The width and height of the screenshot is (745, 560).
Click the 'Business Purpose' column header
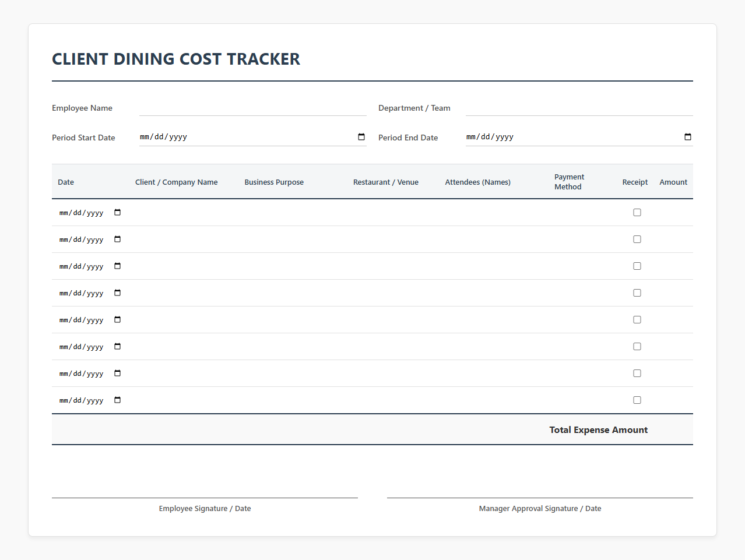(x=274, y=182)
